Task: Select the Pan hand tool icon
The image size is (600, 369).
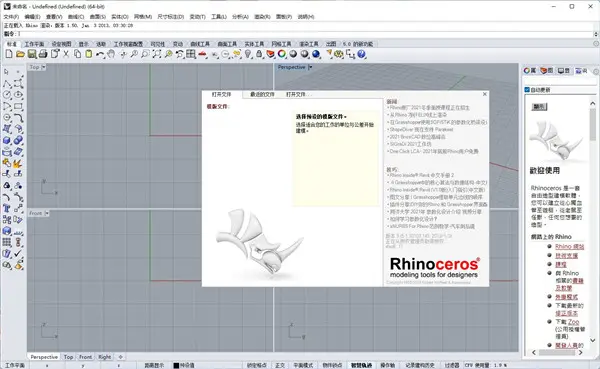Action: pos(111,54)
